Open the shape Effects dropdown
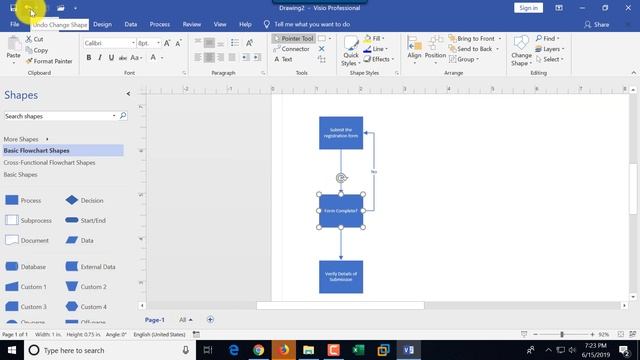 pos(378,59)
